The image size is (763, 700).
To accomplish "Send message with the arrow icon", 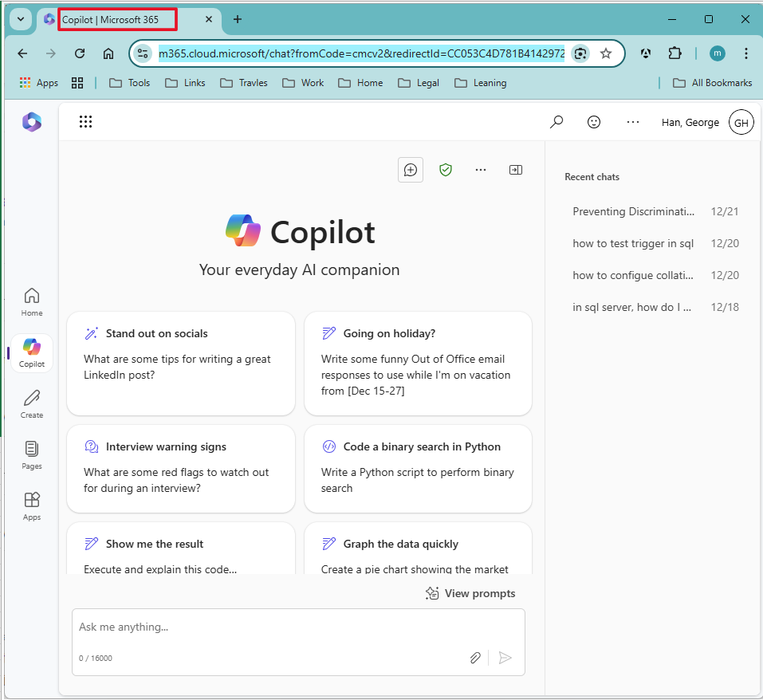I will (505, 658).
